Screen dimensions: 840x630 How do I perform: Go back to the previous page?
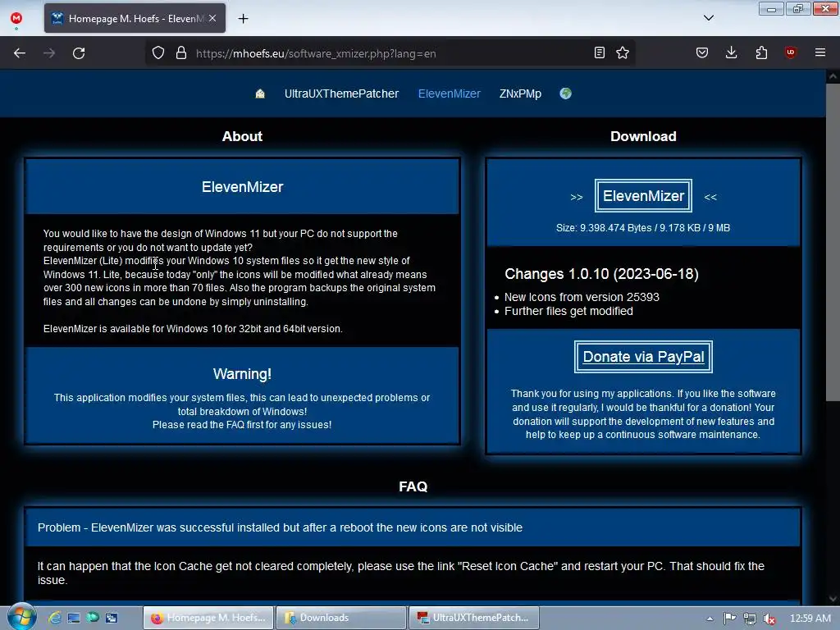[x=20, y=53]
